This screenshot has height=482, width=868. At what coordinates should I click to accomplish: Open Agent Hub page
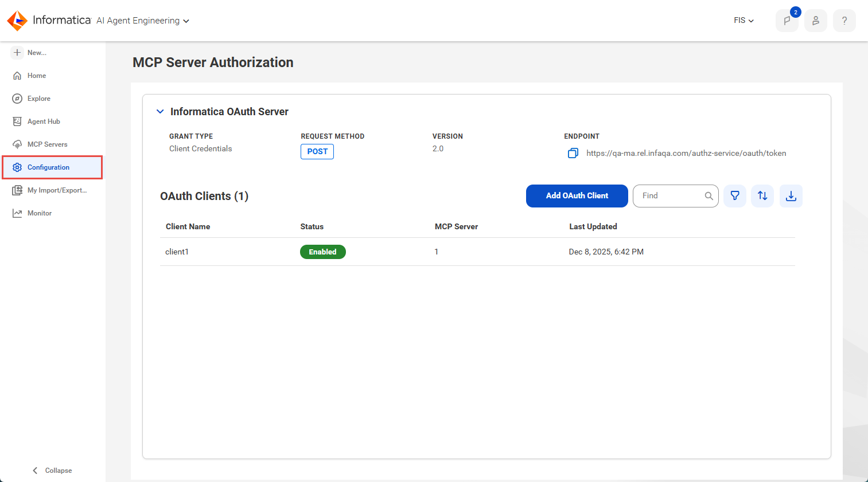44,122
